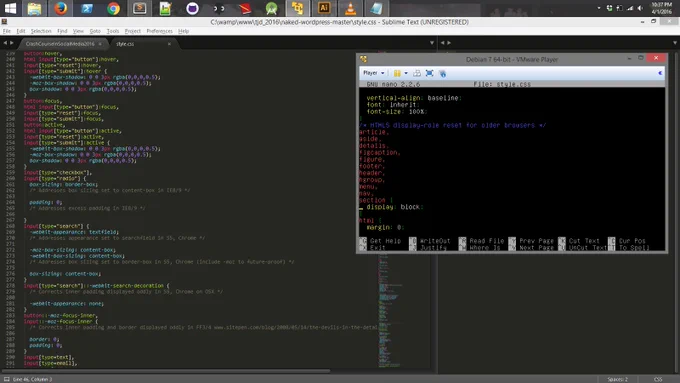
Task: Click the Spaces: 2 indentation status item
Action: pos(618,379)
